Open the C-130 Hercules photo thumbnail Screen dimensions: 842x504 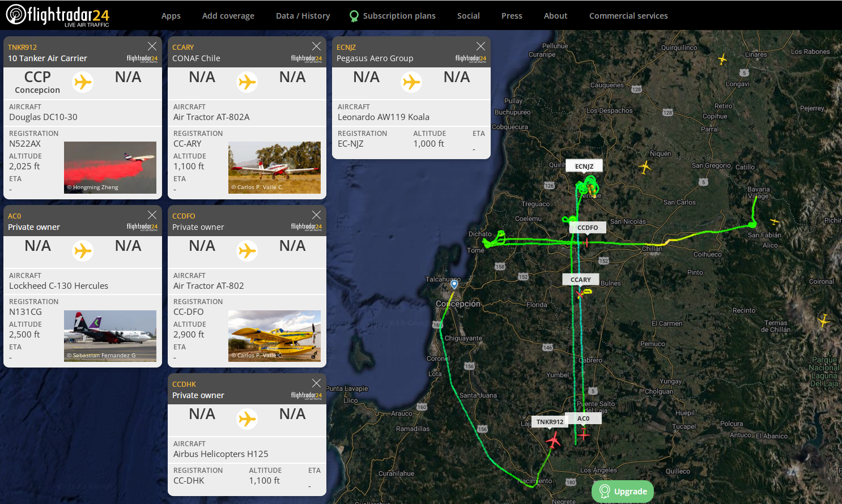pyautogui.click(x=110, y=336)
